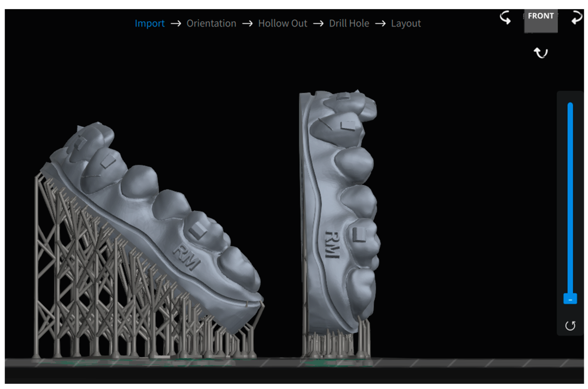Screen dimensions: 588x389
Task: Click the blue layer slider handle
Action: tap(570, 299)
